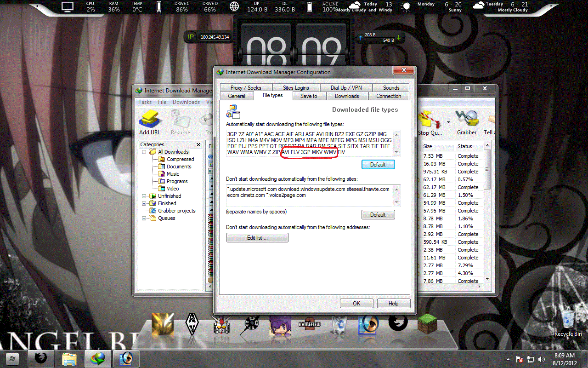Click the clock showing 8:09 AM
Viewport: 588px width, 368px height.
(564, 356)
